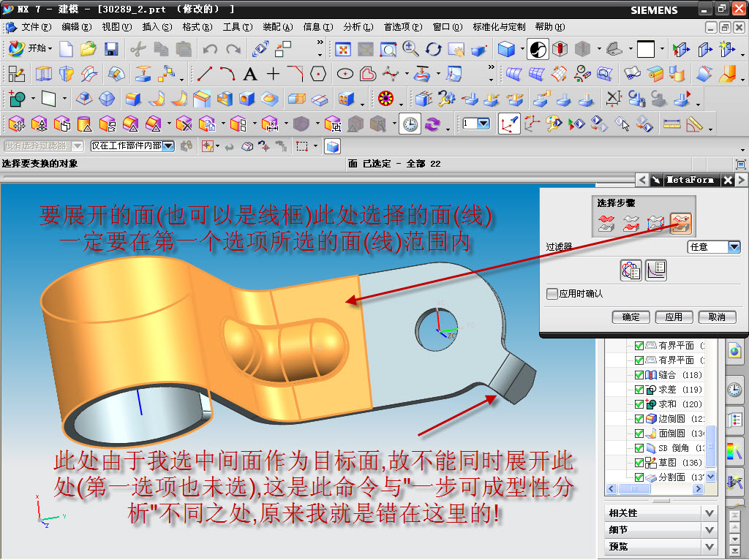The height and width of the screenshot is (560, 749).
Task: Select the Ellipse curve tool
Action: click(345, 74)
